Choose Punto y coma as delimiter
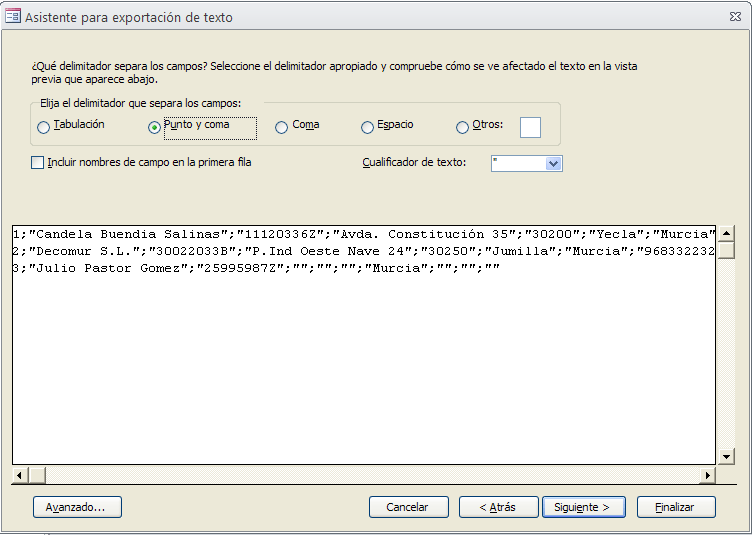 click(154, 127)
